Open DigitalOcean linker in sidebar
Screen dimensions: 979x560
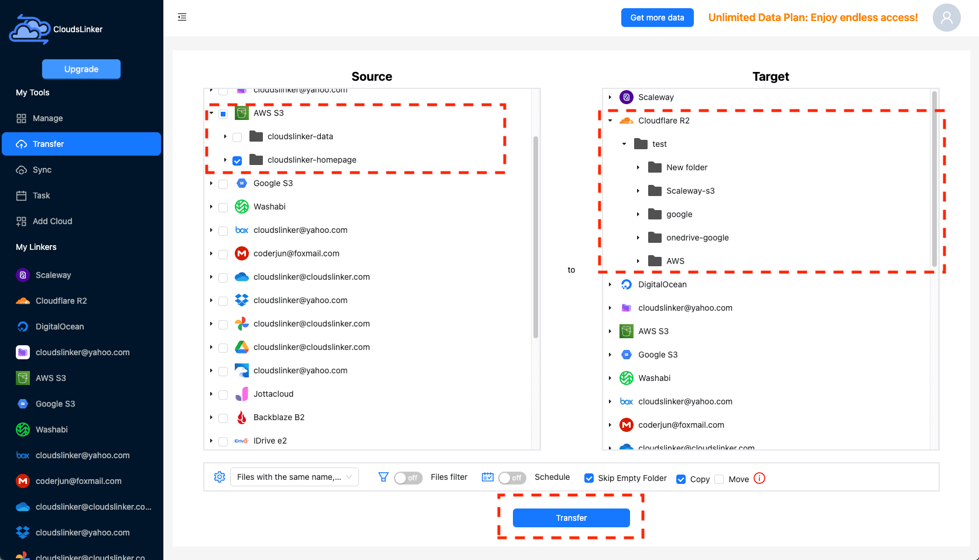click(81, 327)
